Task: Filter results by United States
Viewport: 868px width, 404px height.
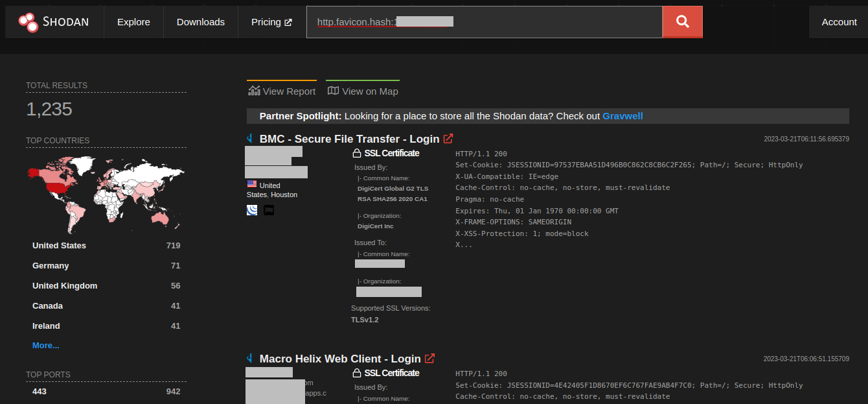Action: click(59, 246)
